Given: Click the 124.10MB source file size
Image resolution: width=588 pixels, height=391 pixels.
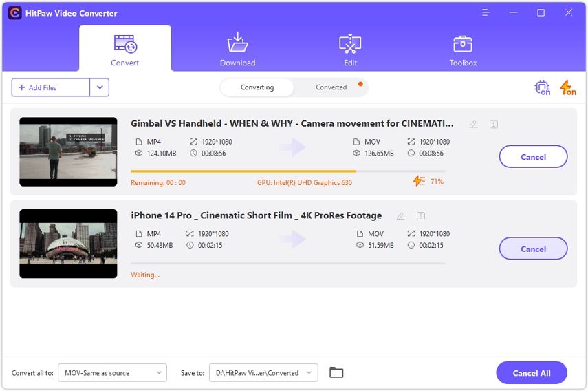Looking at the screenshot, I should pos(161,153).
